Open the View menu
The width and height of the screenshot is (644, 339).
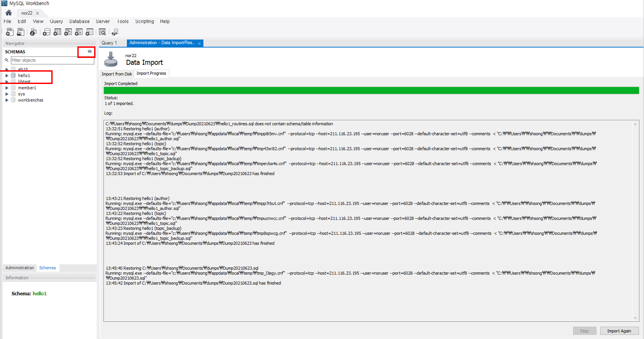[38, 21]
